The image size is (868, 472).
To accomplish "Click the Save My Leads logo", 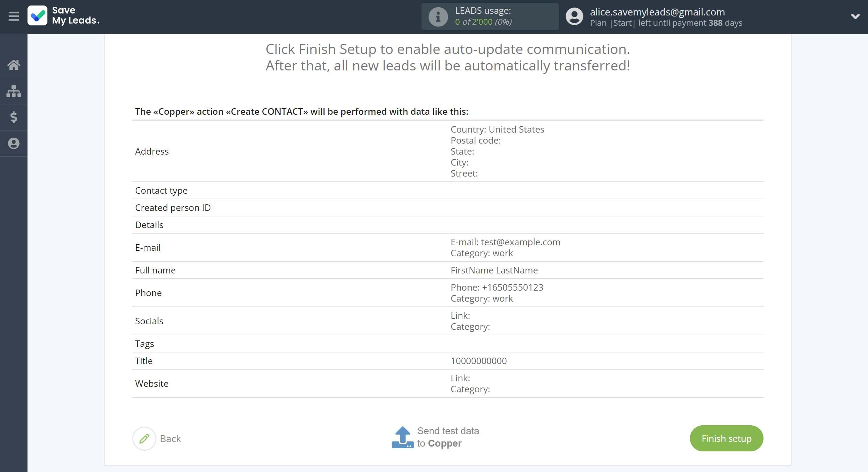I will click(64, 16).
